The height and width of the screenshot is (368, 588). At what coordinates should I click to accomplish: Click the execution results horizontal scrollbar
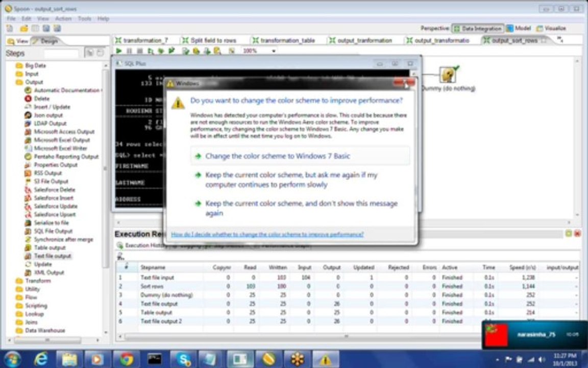click(345, 336)
